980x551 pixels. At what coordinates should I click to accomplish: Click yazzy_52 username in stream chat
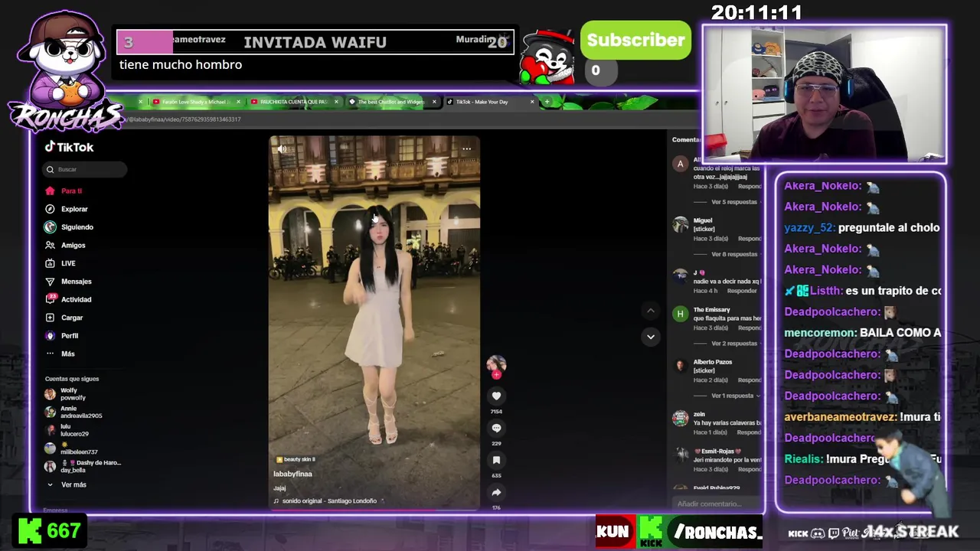click(x=809, y=227)
